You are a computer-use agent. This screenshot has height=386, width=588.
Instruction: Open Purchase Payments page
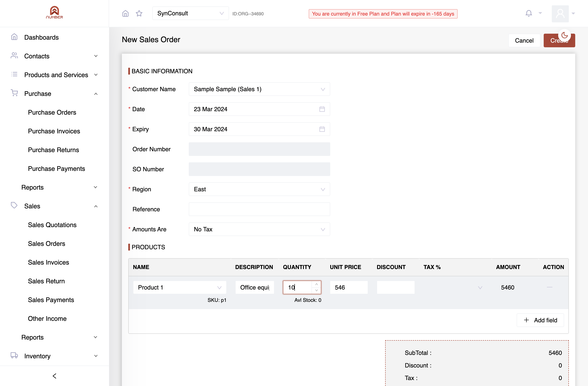pos(56,169)
